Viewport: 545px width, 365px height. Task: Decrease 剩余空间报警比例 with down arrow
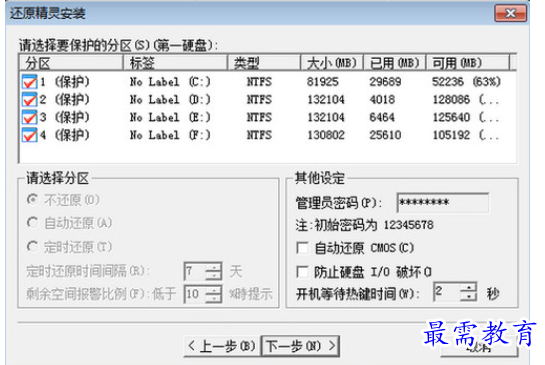coord(213,299)
